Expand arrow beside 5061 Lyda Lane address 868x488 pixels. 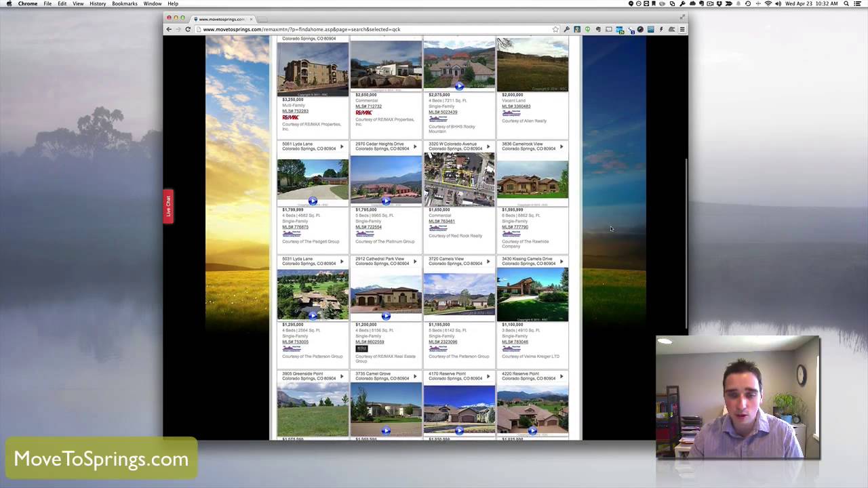point(342,146)
